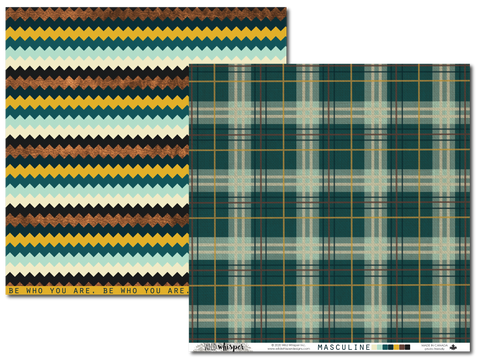The width and height of the screenshot is (480, 362).
Task: Click the Made in Canada text
Action: coord(435,346)
